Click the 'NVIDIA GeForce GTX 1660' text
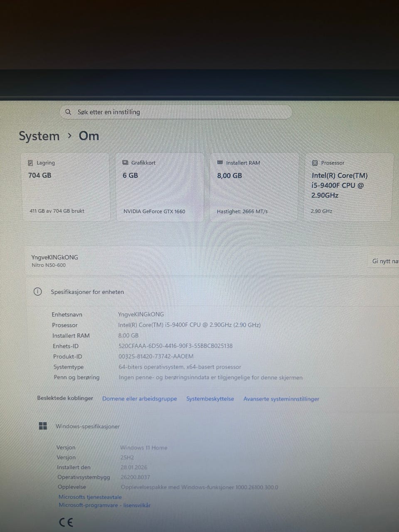 (154, 211)
